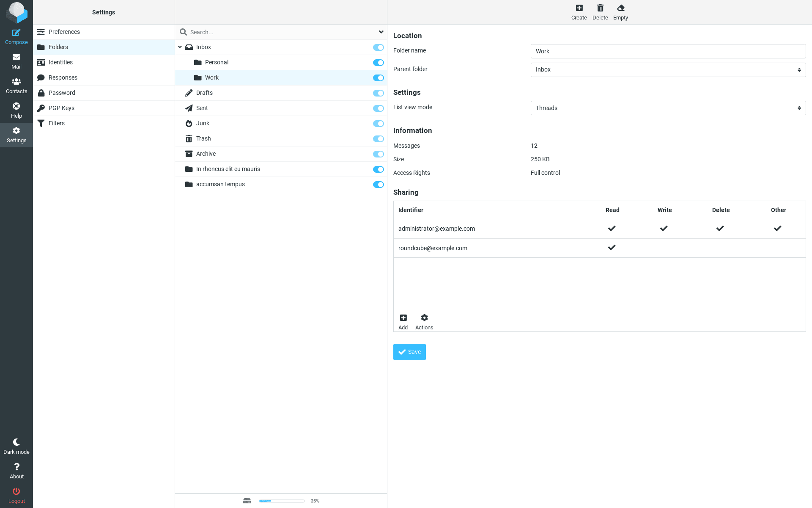Toggle the Junk folder subscription switch

pos(378,124)
